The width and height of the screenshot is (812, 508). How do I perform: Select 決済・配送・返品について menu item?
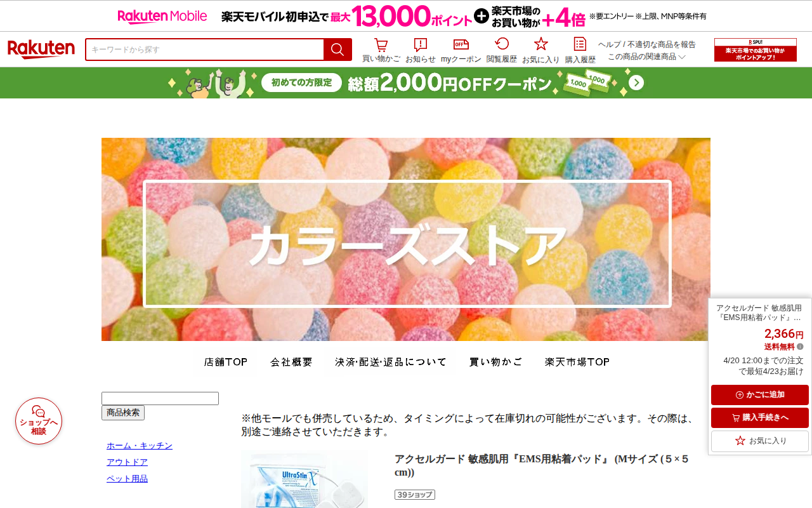pyautogui.click(x=391, y=362)
